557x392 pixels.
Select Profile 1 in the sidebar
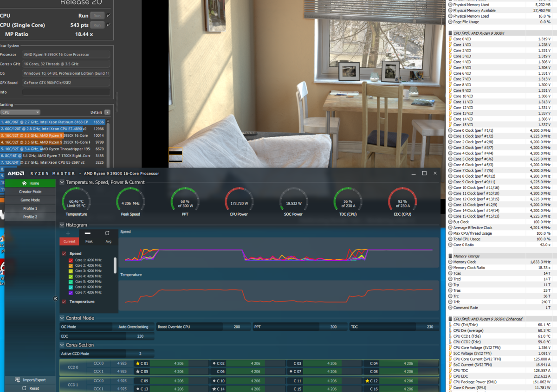click(x=30, y=208)
